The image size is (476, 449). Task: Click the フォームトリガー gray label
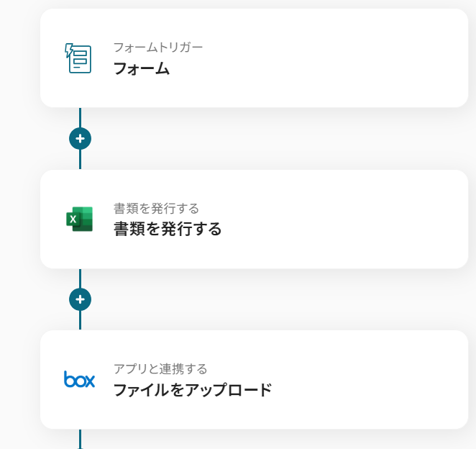(x=157, y=47)
